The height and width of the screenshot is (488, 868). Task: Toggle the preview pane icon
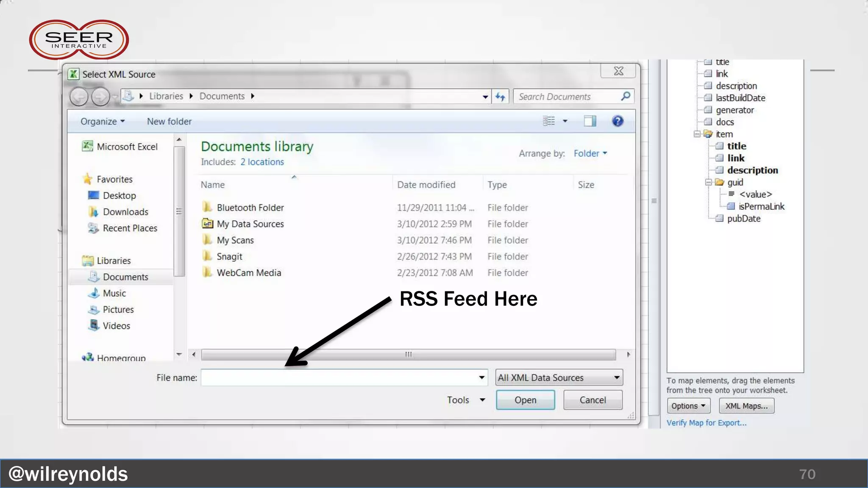pyautogui.click(x=590, y=122)
